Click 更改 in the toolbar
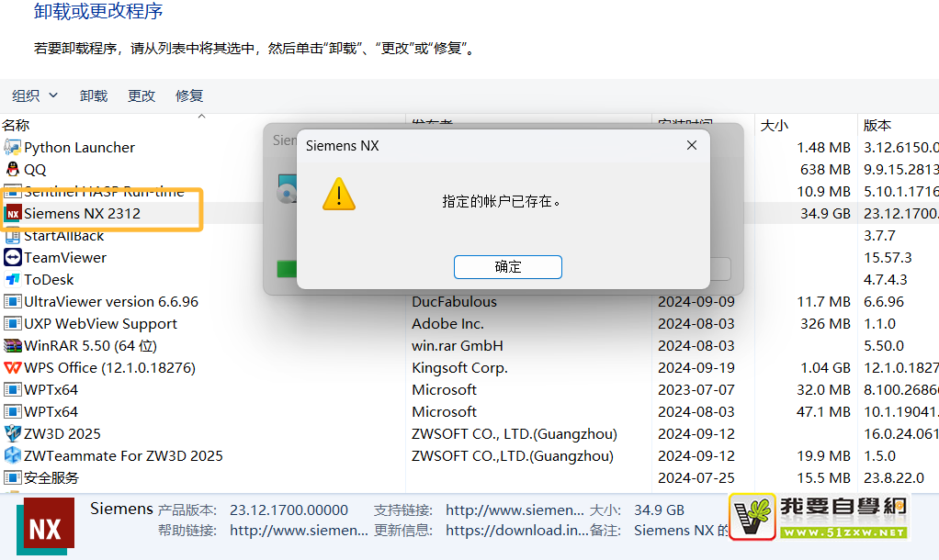Screen dimensions: 939x560 point(141,95)
